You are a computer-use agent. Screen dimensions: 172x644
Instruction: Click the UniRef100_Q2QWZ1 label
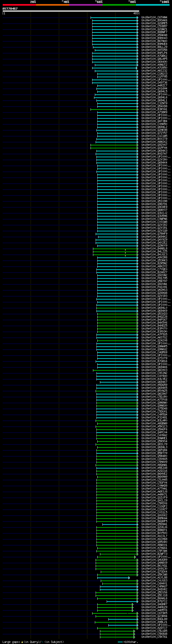point(154,29)
